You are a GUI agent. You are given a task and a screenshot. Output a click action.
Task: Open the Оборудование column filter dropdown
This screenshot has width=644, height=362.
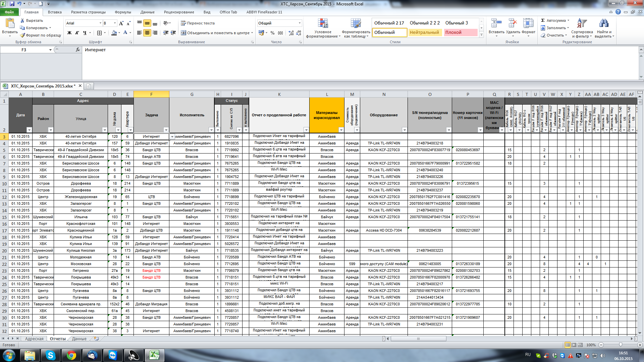click(x=405, y=130)
